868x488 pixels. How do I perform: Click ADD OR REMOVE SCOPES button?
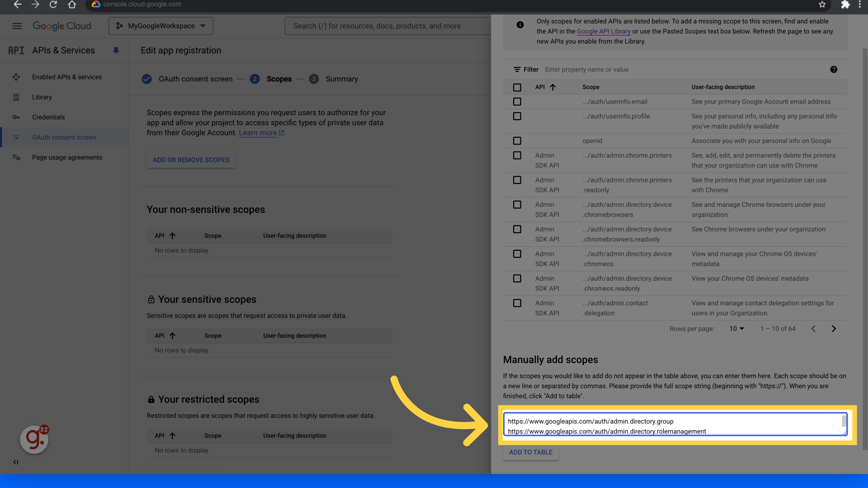coord(191,160)
